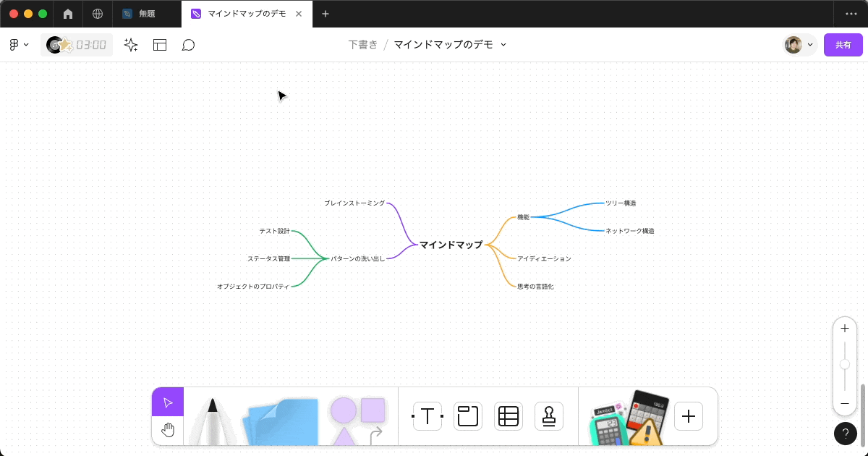Switch to the Hand tool
Screen dimensions: 868x456
167,430
